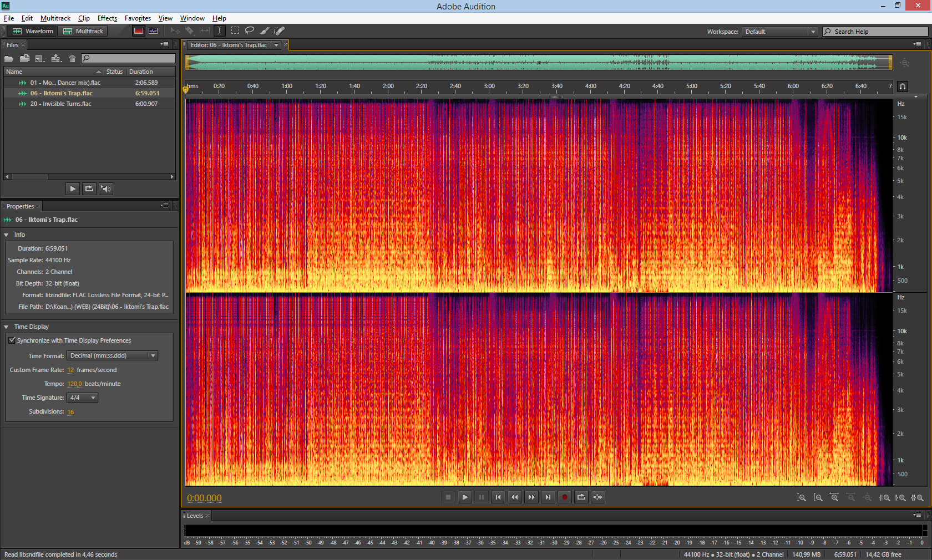Open the Time Format dropdown
The width and height of the screenshot is (932, 560).
pyautogui.click(x=113, y=356)
